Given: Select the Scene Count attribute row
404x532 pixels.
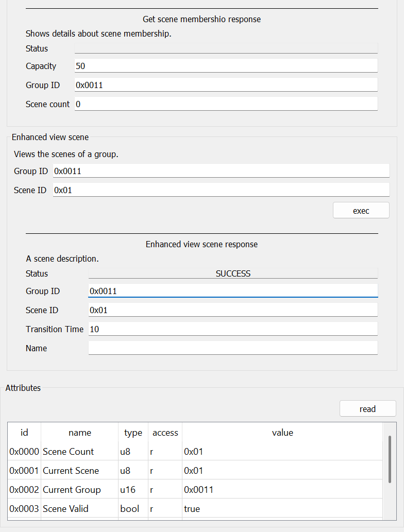Looking at the screenshot, I should [x=195, y=451].
